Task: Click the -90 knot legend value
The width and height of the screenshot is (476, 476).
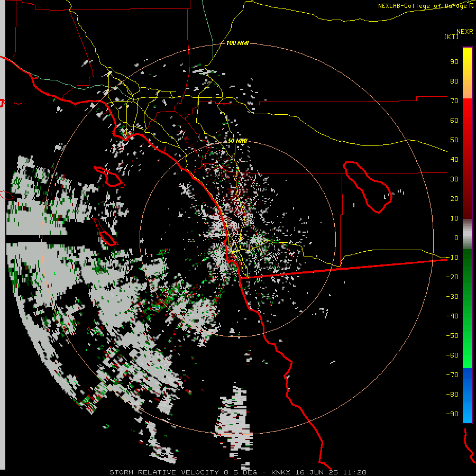Action: click(x=452, y=414)
